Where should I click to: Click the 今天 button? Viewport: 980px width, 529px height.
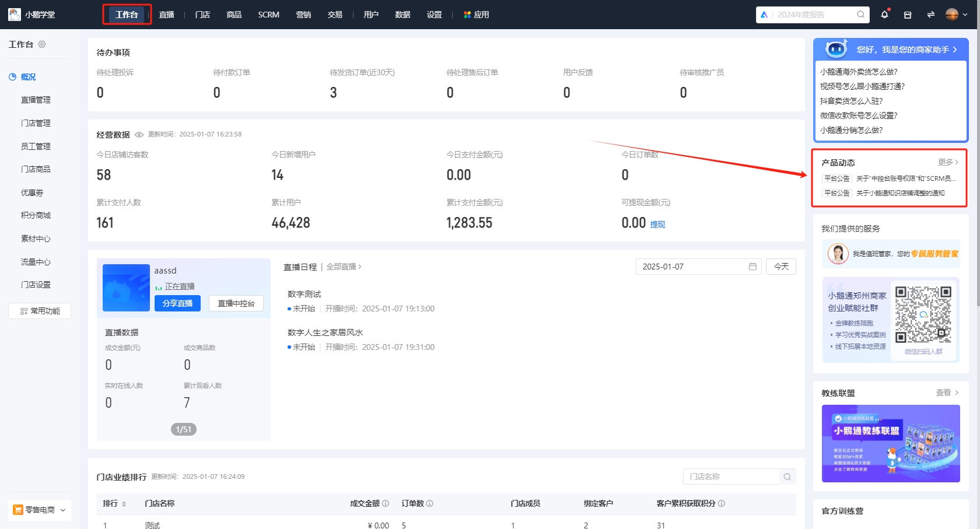780,267
